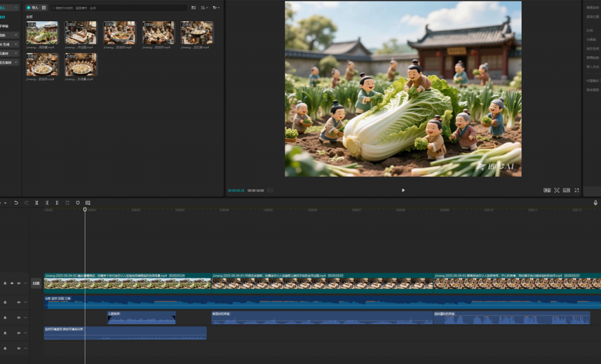
Task: Open fullscreen preview with the expand icon
Action: click(576, 190)
